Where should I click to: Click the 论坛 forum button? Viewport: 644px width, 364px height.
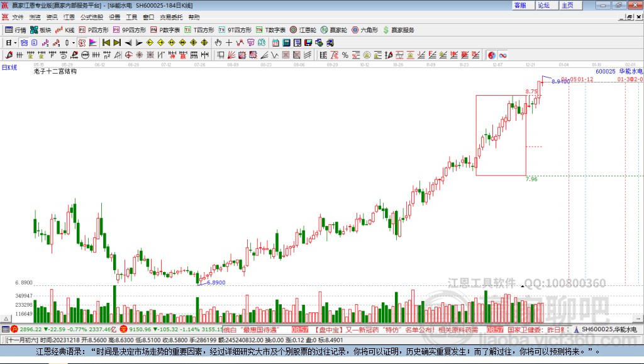point(543,5)
